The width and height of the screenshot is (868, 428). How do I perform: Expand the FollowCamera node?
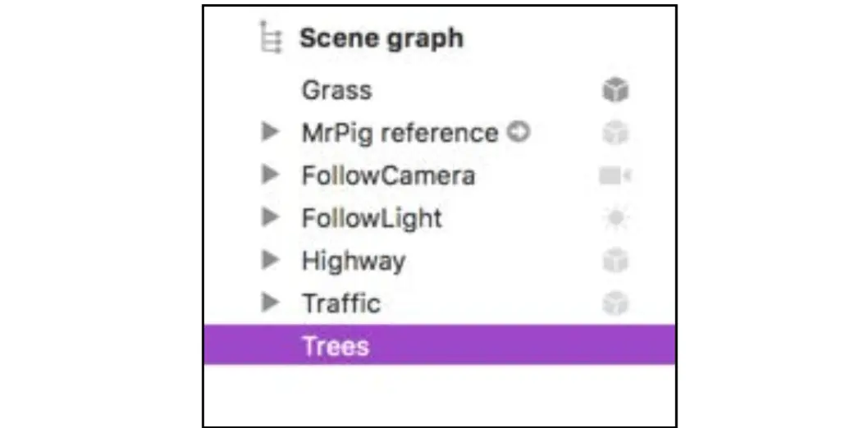(x=270, y=175)
